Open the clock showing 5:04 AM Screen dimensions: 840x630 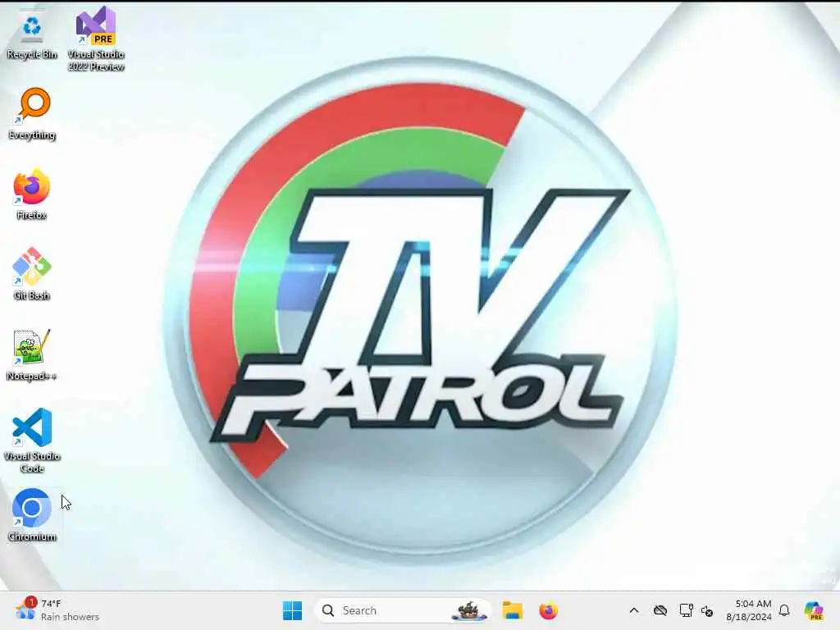tap(749, 610)
